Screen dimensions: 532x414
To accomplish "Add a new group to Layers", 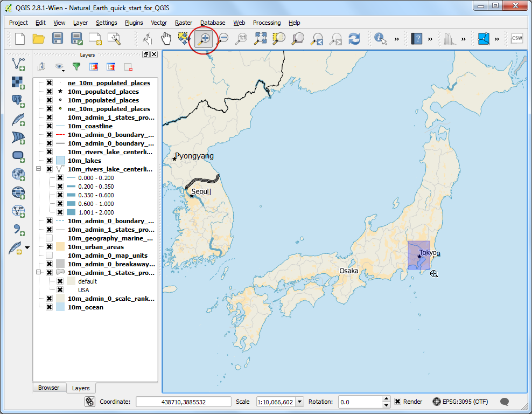I will (x=42, y=67).
